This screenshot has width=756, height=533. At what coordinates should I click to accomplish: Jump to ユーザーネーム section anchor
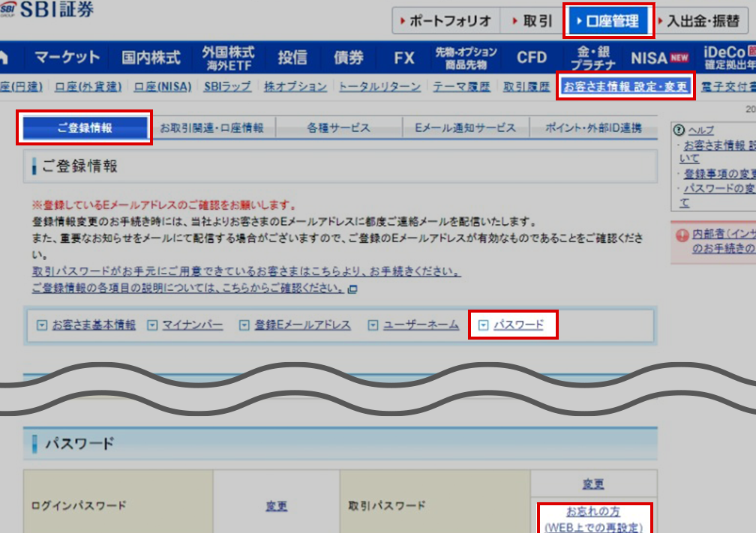pyautogui.click(x=421, y=325)
